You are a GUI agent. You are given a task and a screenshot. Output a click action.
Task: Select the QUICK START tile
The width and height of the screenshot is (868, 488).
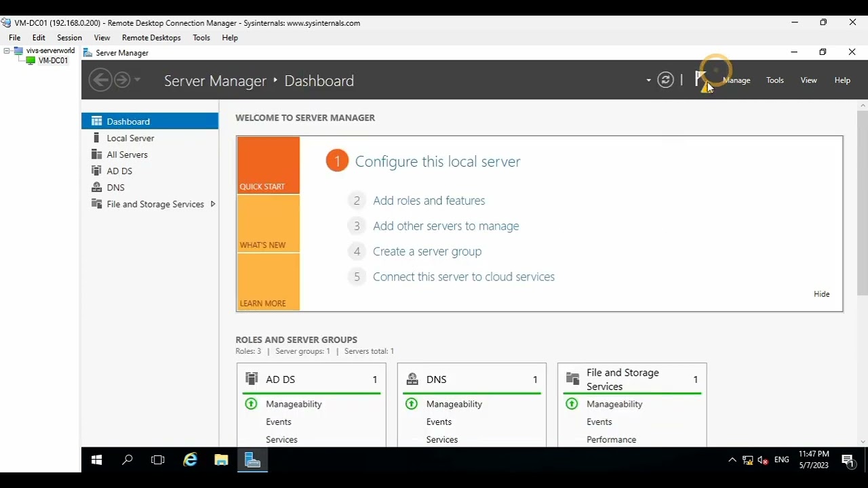coord(268,165)
